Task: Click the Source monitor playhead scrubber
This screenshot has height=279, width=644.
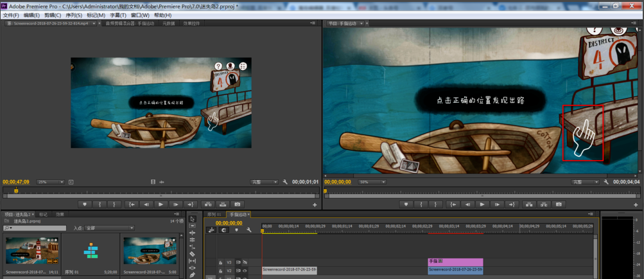Action: [16, 191]
